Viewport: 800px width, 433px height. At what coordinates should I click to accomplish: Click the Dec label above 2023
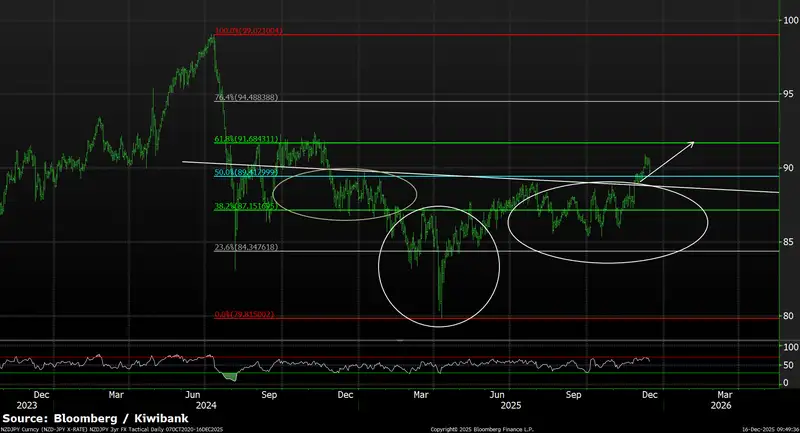pos(41,395)
